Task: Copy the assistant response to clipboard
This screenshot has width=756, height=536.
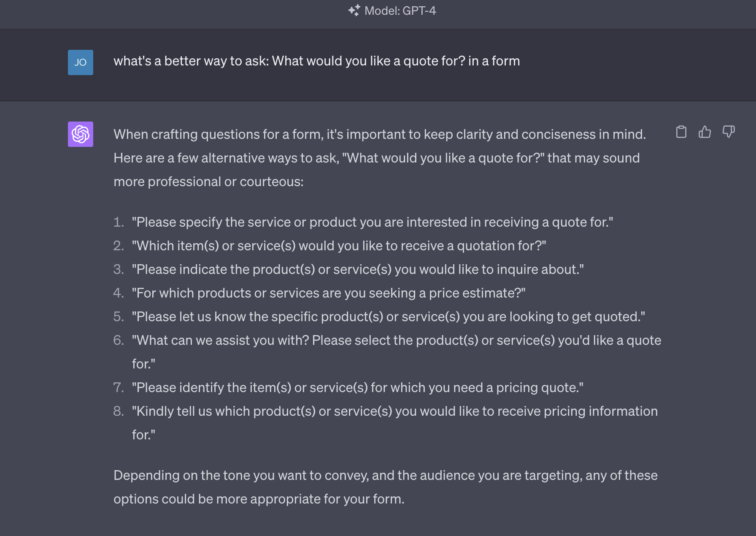Action: click(x=681, y=132)
